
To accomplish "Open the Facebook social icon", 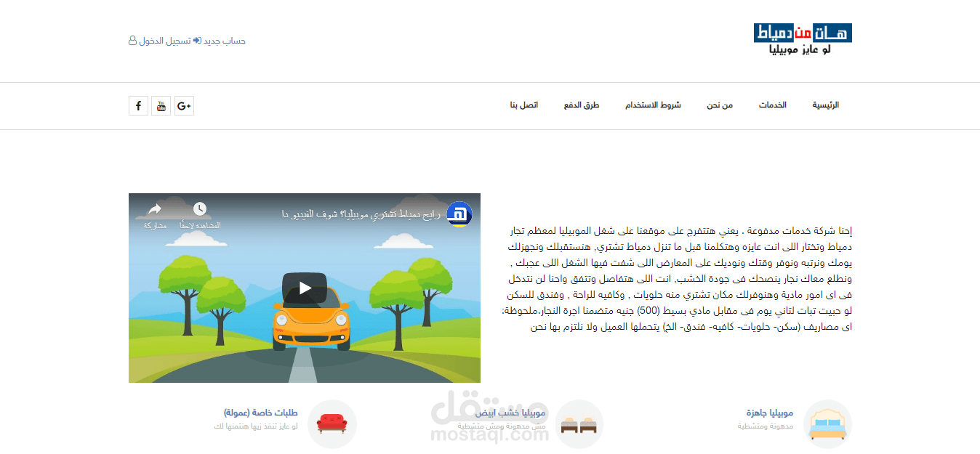I will point(138,106).
